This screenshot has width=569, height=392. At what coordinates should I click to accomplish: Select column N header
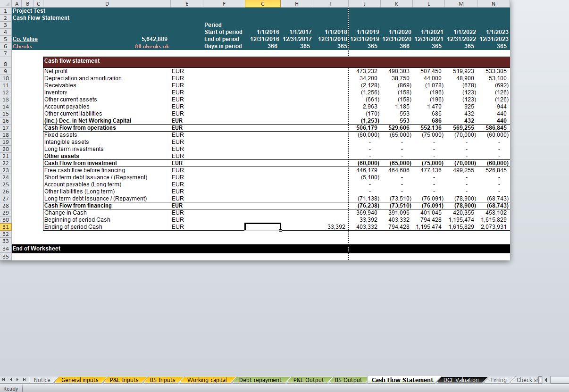(494, 3)
